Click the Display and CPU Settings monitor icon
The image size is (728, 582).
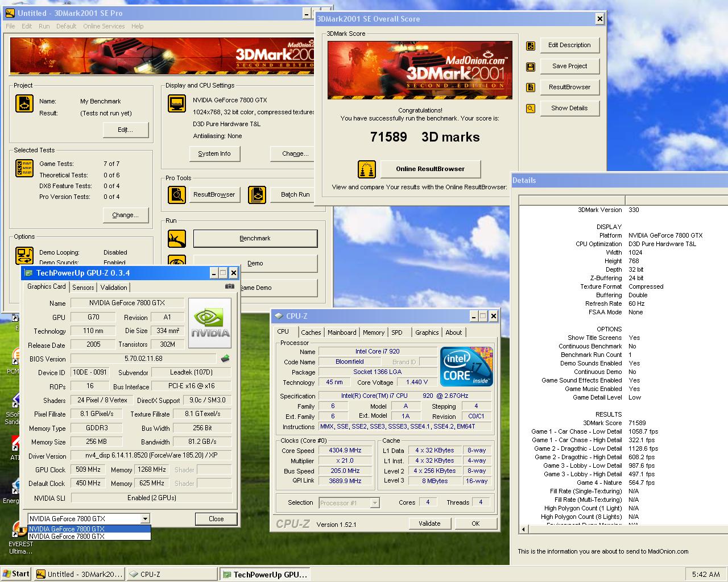tap(177, 103)
